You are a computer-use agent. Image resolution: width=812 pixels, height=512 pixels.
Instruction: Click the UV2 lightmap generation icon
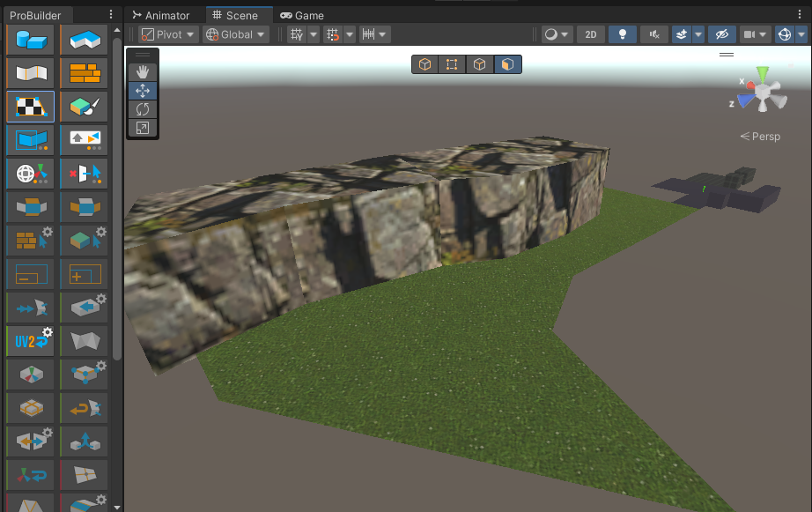point(31,341)
